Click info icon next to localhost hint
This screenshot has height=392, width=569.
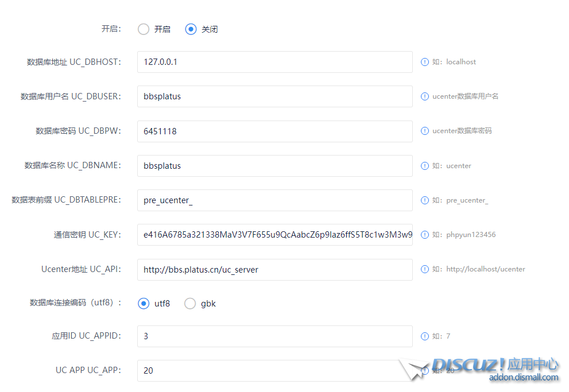pos(425,62)
